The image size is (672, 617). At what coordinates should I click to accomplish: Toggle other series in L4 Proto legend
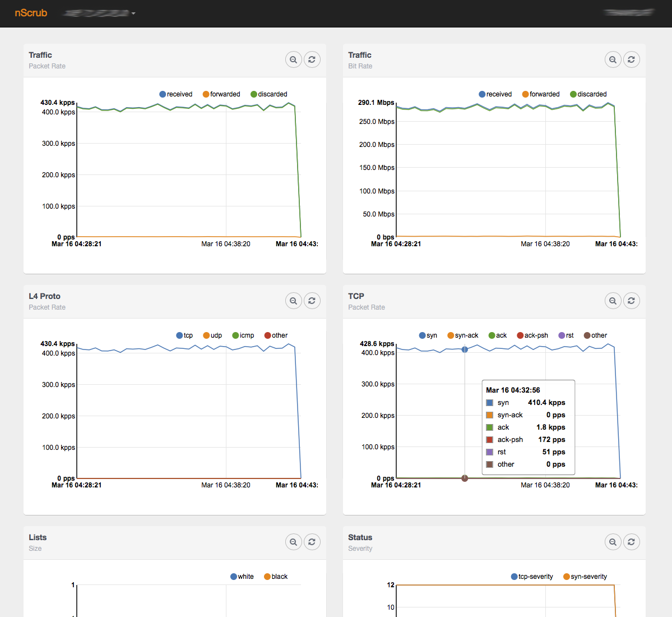[x=276, y=335]
